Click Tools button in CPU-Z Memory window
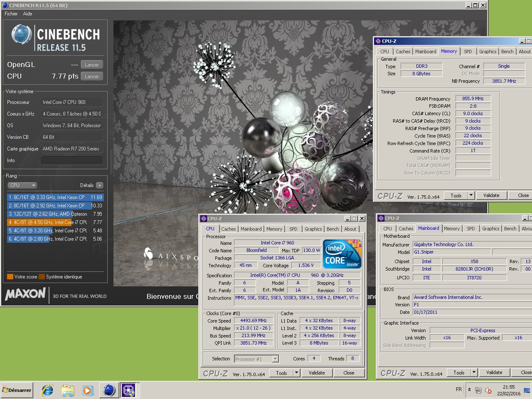 pos(456,195)
